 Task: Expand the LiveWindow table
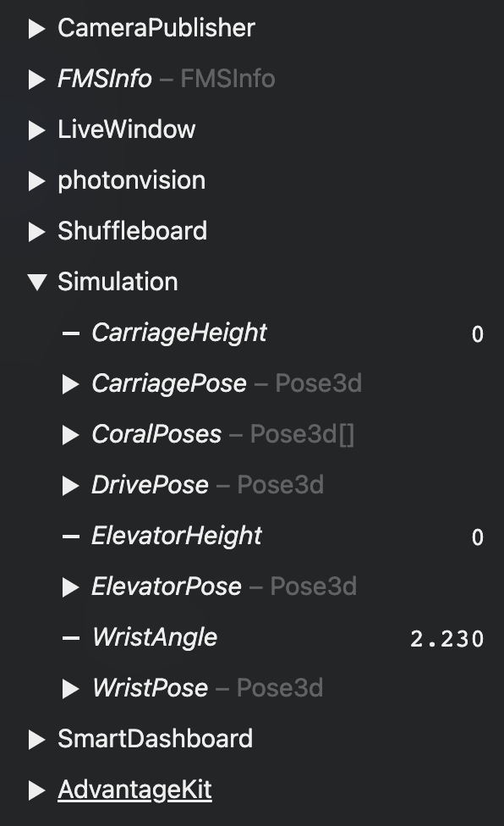tap(36, 130)
